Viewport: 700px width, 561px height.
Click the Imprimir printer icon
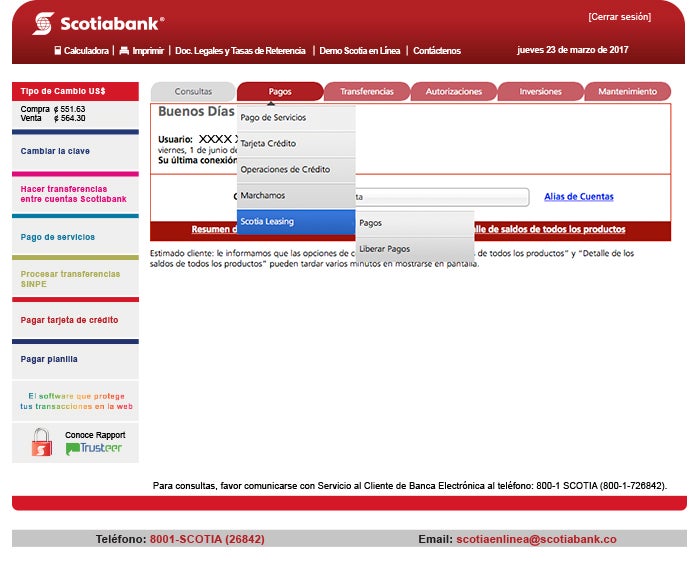[124, 50]
